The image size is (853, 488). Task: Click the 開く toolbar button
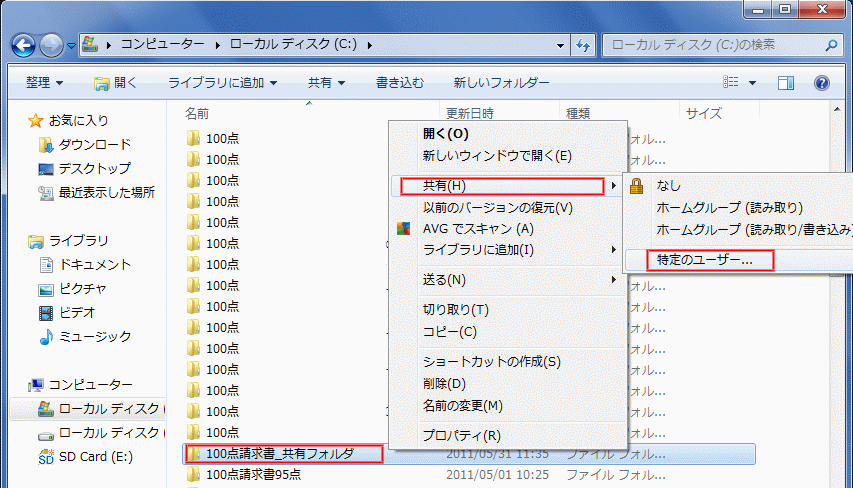coord(115,83)
